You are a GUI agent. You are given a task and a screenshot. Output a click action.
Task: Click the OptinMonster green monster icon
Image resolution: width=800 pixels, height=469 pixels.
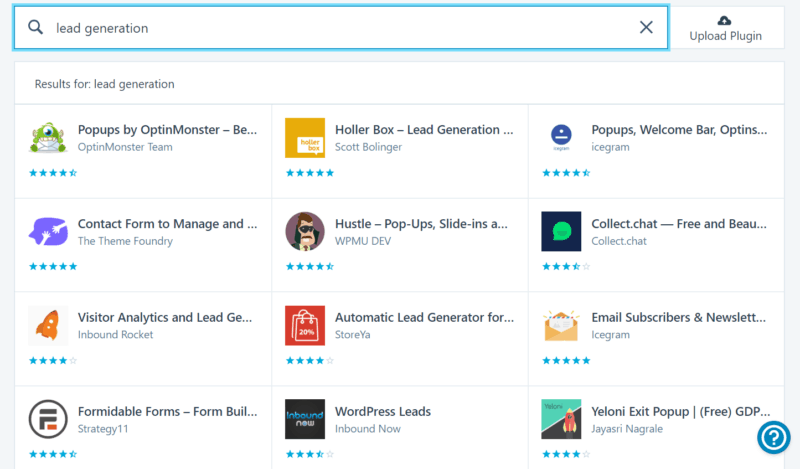coord(48,138)
